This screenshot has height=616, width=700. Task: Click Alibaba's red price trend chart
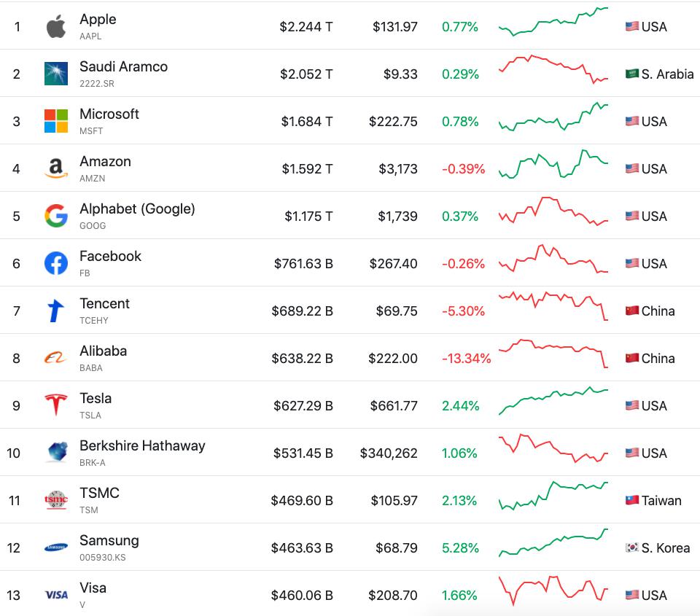[x=553, y=353]
